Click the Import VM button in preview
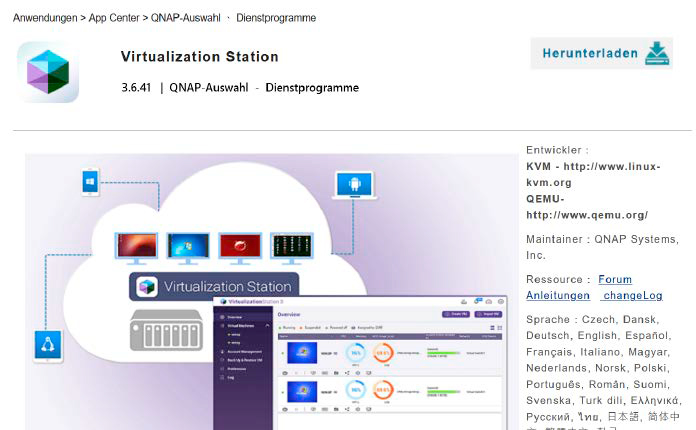This screenshot has width=696, height=430. (x=488, y=314)
